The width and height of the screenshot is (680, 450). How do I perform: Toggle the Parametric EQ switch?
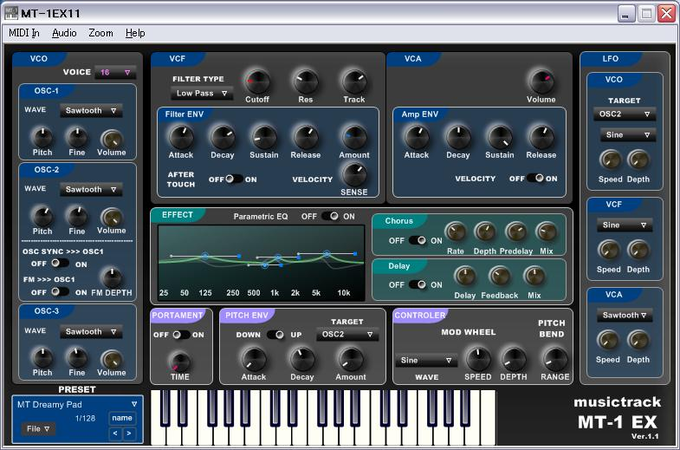[330, 216]
